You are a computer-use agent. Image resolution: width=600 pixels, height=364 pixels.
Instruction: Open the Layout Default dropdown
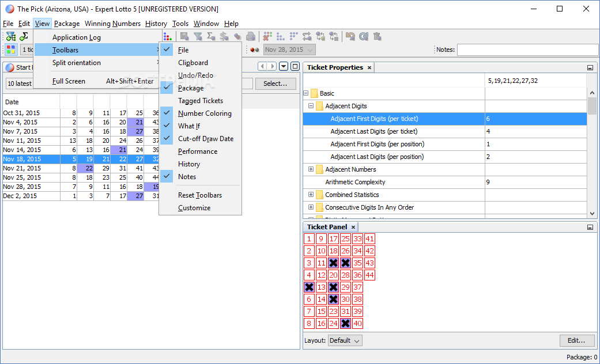coord(345,340)
